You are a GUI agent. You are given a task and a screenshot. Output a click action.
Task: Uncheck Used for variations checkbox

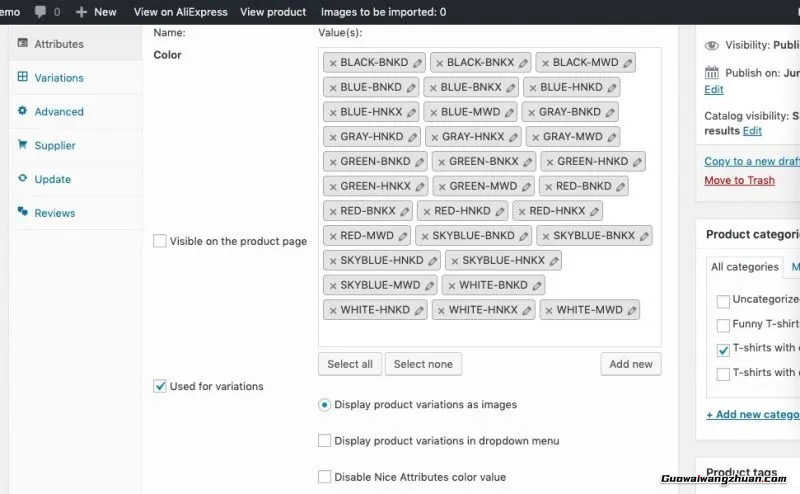pos(160,386)
